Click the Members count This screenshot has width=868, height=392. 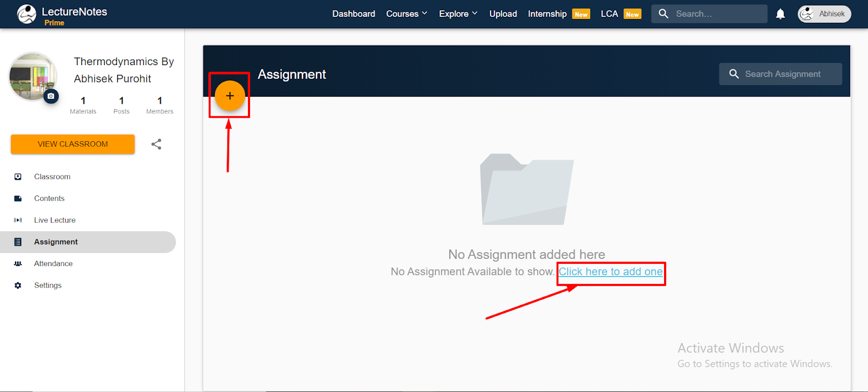(x=159, y=105)
